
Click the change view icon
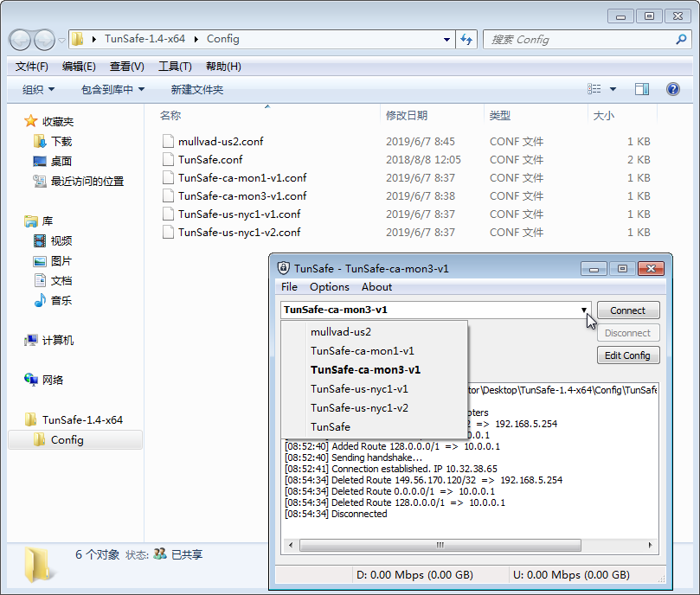[594, 89]
